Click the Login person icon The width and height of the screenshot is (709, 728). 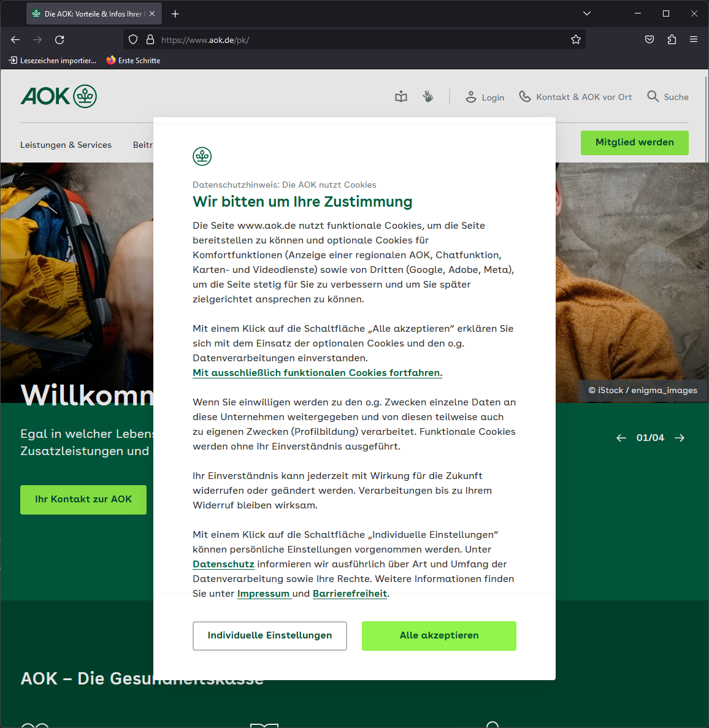click(470, 96)
